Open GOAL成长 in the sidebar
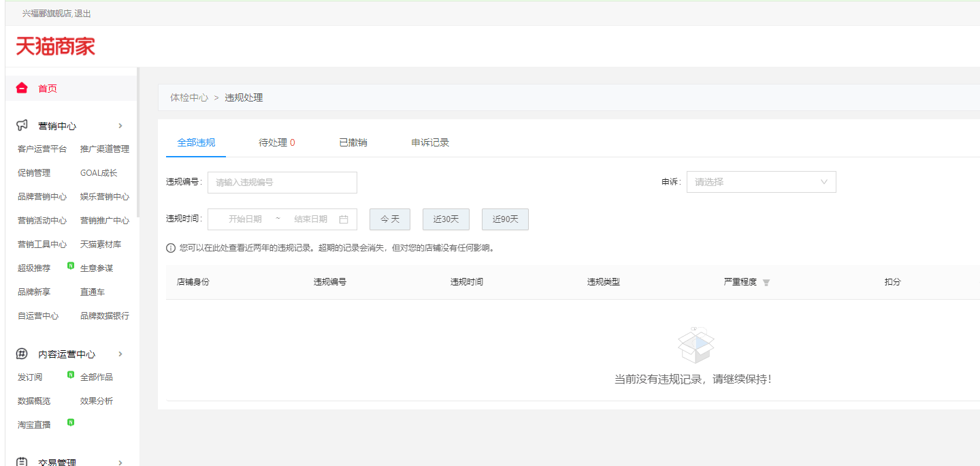 [99, 173]
